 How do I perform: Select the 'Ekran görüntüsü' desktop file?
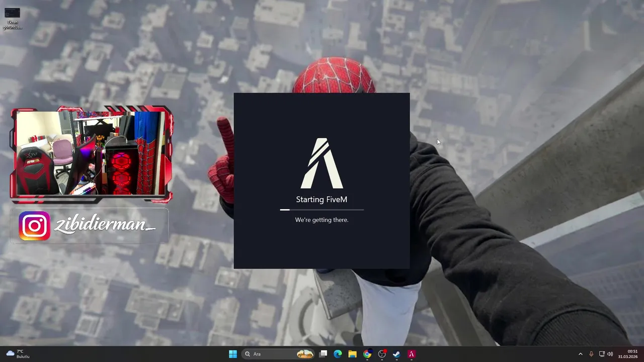pyautogui.click(x=12, y=18)
